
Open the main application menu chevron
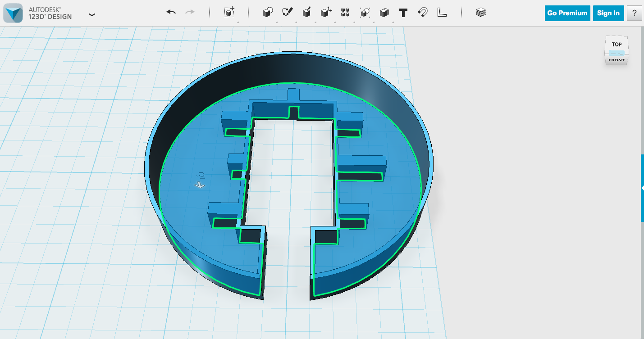(92, 14)
